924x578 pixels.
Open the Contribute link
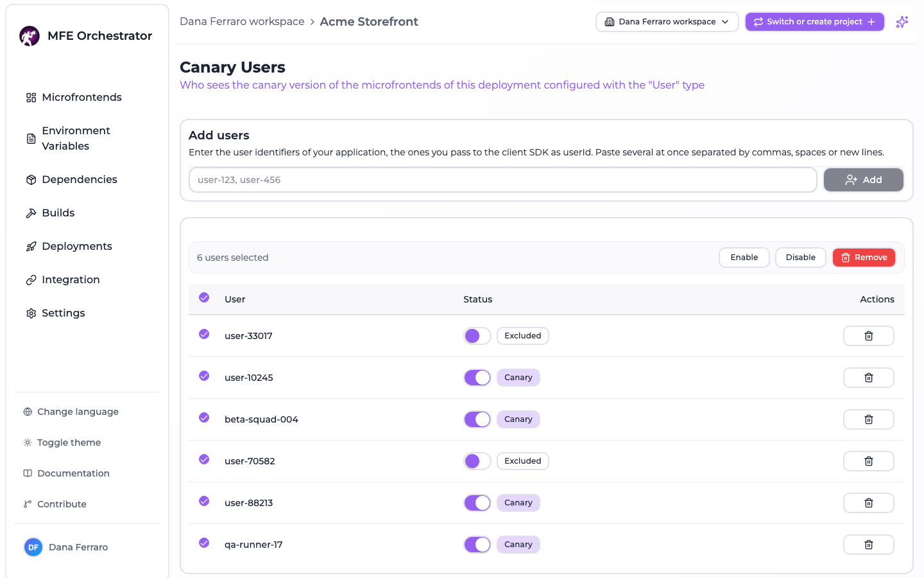[87, 504]
